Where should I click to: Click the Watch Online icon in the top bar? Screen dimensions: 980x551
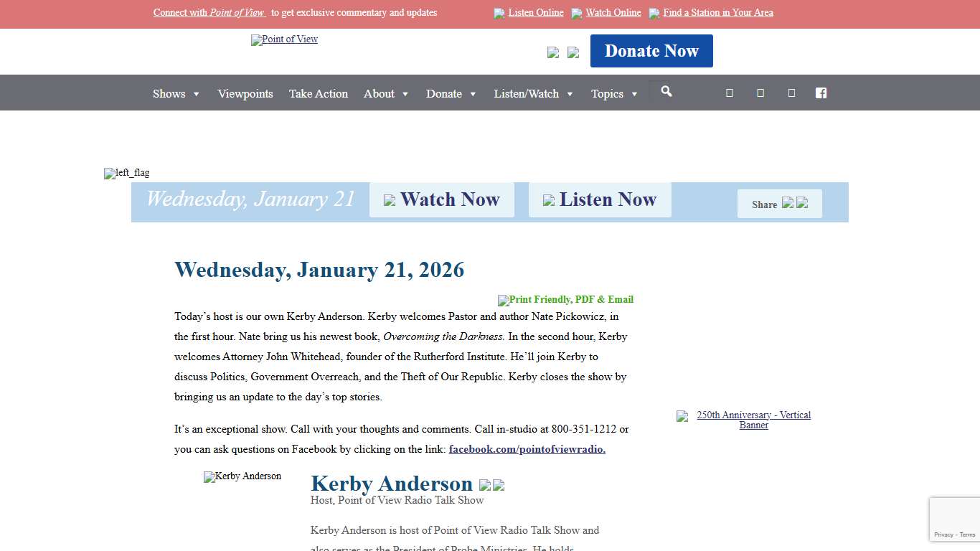(x=577, y=13)
